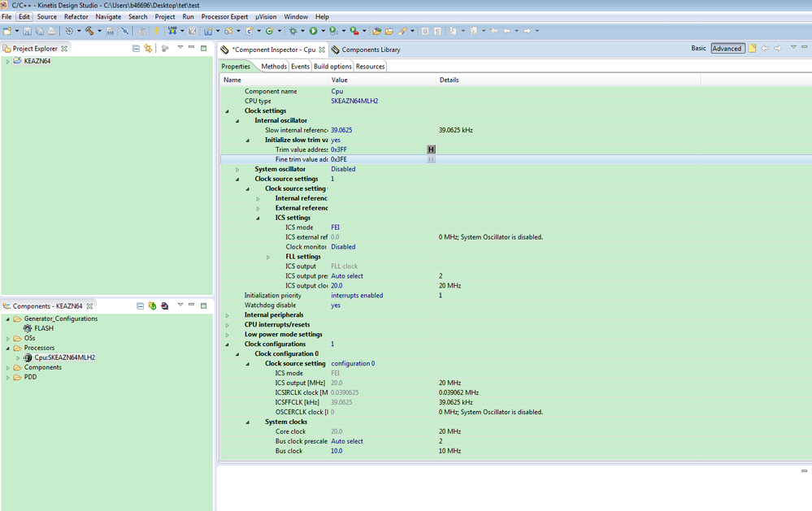This screenshot has width=812, height=511.
Task: Expand CPU interrupts/resets group
Action: (227, 325)
